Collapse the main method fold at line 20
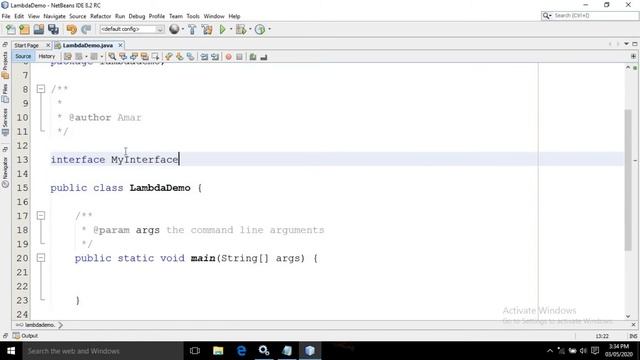This screenshot has height=360, width=640. [x=41, y=258]
